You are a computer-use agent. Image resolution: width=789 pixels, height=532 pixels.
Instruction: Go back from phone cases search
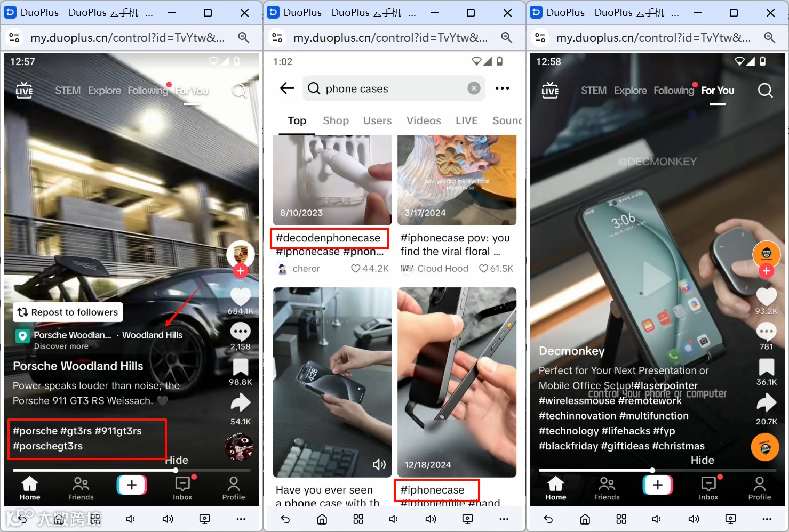287,88
